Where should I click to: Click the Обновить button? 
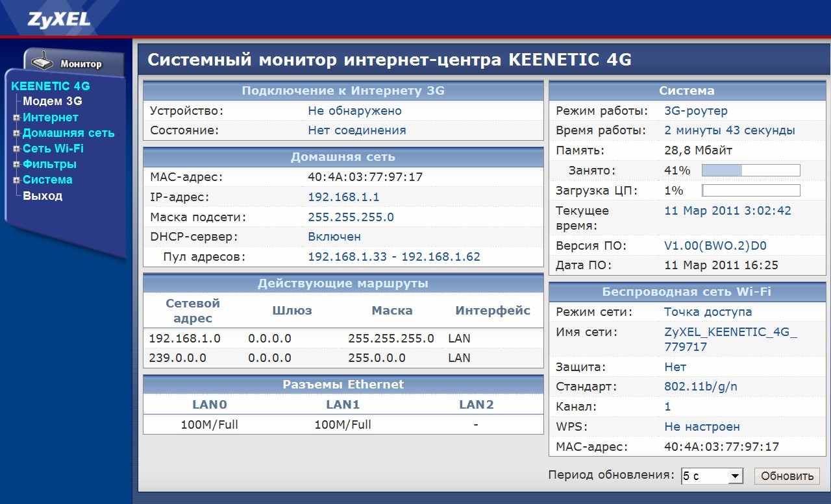[x=787, y=476]
